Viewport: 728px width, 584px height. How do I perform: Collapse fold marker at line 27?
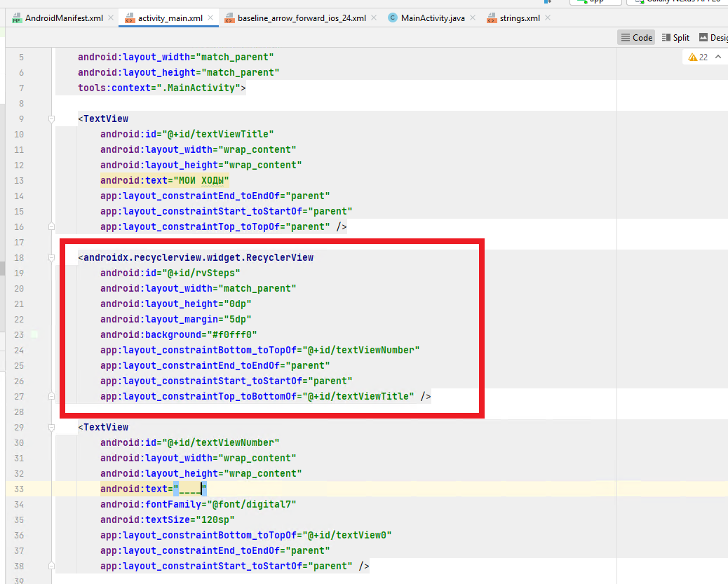51,396
